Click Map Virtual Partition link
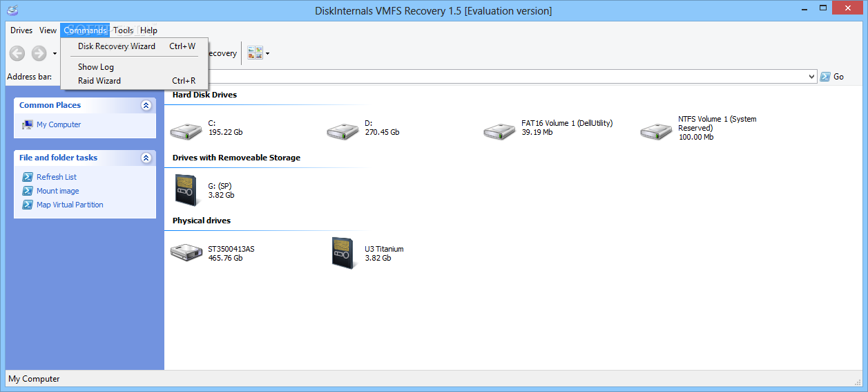Viewport: 868px width, 392px height. (x=70, y=205)
